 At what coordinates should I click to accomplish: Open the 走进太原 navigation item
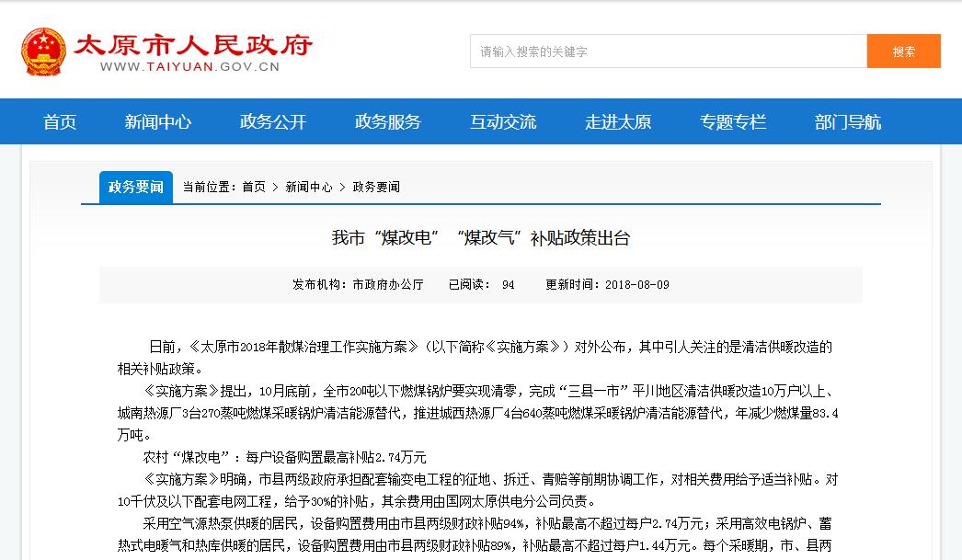(618, 121)
